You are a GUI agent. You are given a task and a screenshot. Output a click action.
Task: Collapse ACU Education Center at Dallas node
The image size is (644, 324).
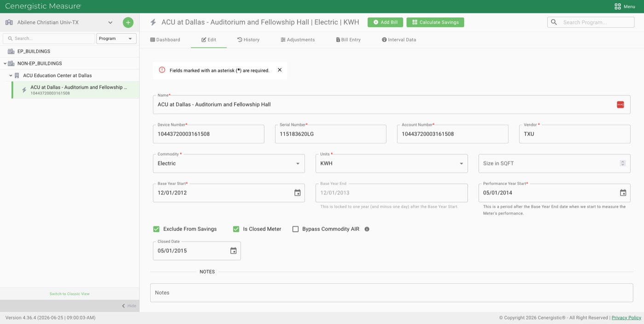click(11, 75)
